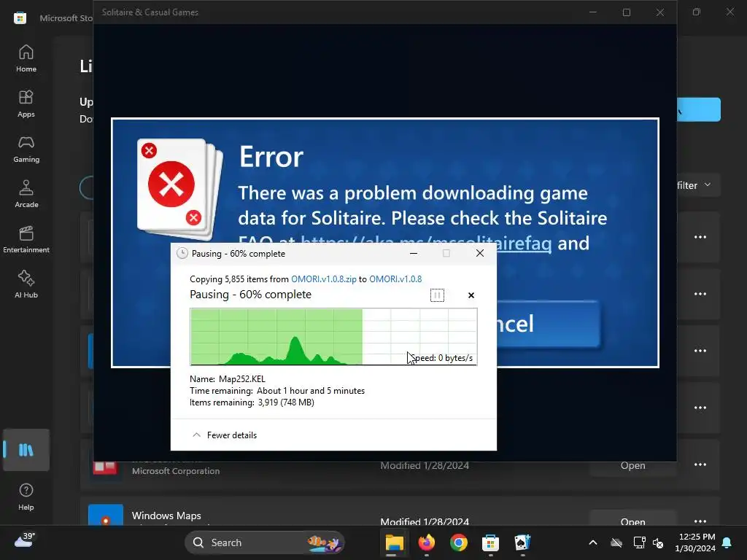
Task: Open Help in Store sidebar
Action: [26, 497]
